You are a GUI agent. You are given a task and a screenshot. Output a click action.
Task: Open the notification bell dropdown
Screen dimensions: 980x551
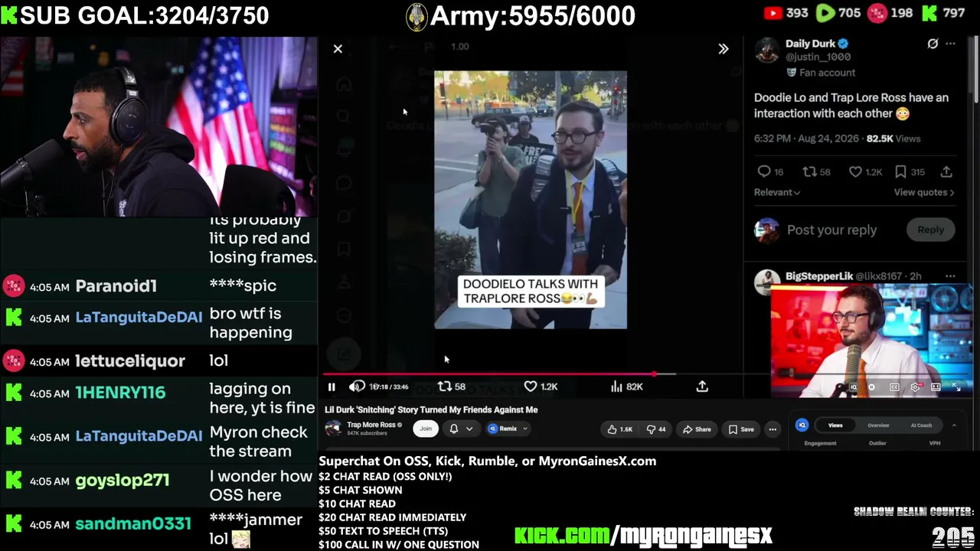pos(460,429)
